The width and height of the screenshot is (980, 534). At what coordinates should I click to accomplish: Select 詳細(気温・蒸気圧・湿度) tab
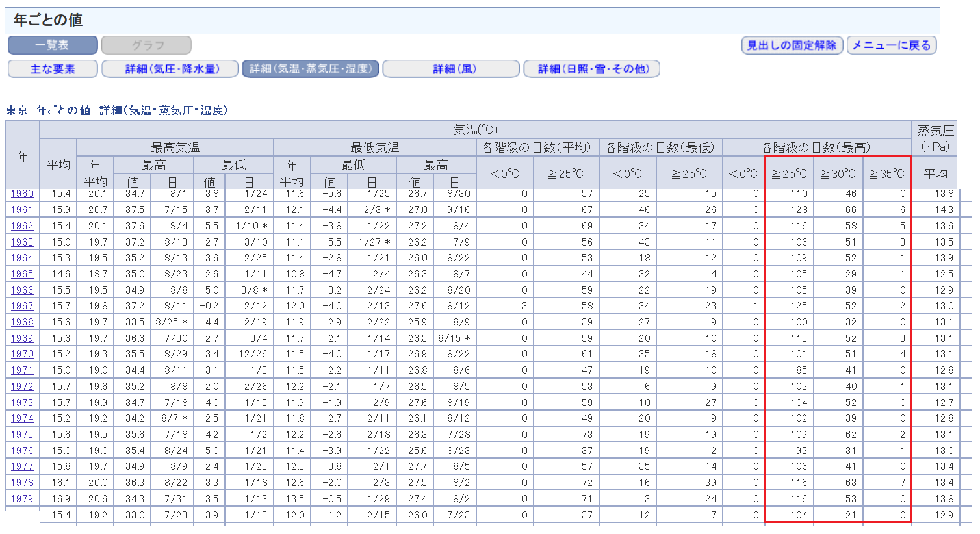click(311, 69)
